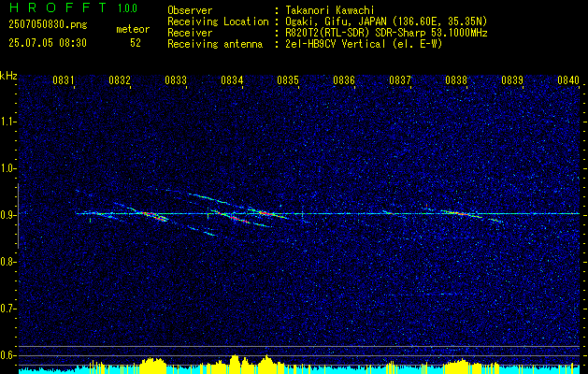The height and width of the screenshot is (374, 588).
Task: Click the 0836 time marker
Action: (x=344, y=79)
